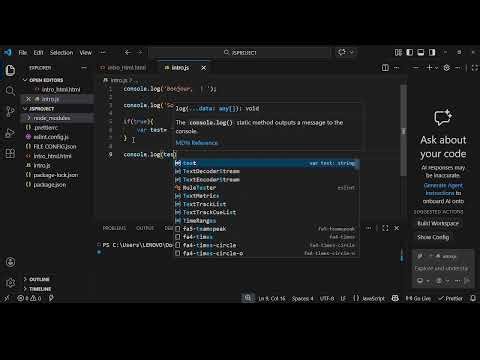480x360 pixels.
Task: Open the Search view in activity bar
Action: (x=10, y=91)
